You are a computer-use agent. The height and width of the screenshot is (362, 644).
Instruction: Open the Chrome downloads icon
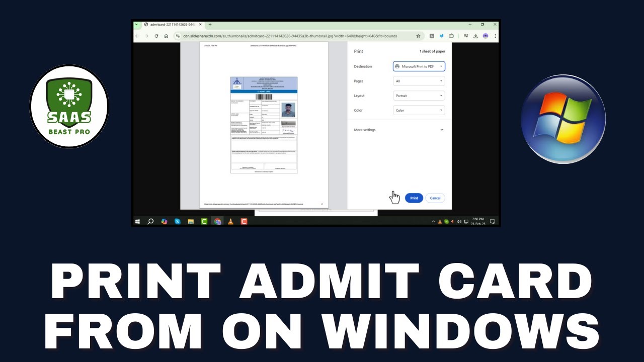click(x=476, y=36)
